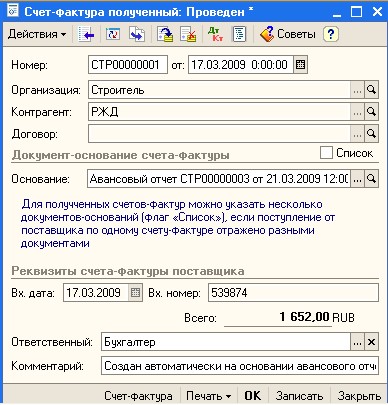Click the Ответственный field with Бухгалтер
The height and width of the screenshot is (405, 388).
226,342
